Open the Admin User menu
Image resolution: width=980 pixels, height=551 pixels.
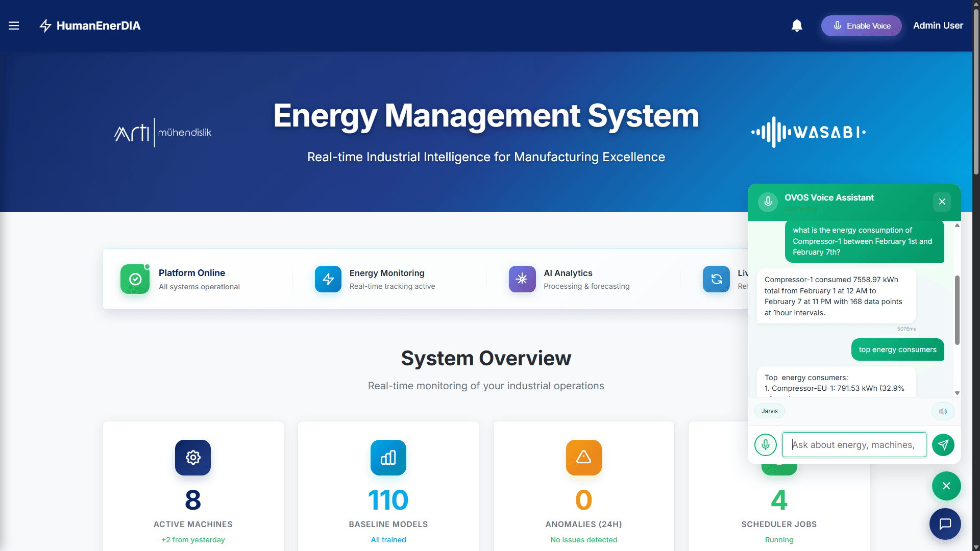pyautogui.click(x=938, y=26)
